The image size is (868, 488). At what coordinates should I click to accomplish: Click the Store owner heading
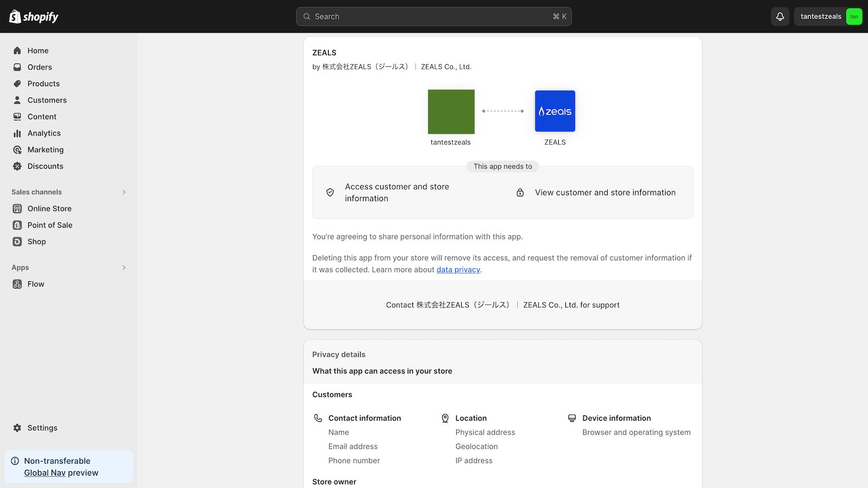click(x=334, y=481)
